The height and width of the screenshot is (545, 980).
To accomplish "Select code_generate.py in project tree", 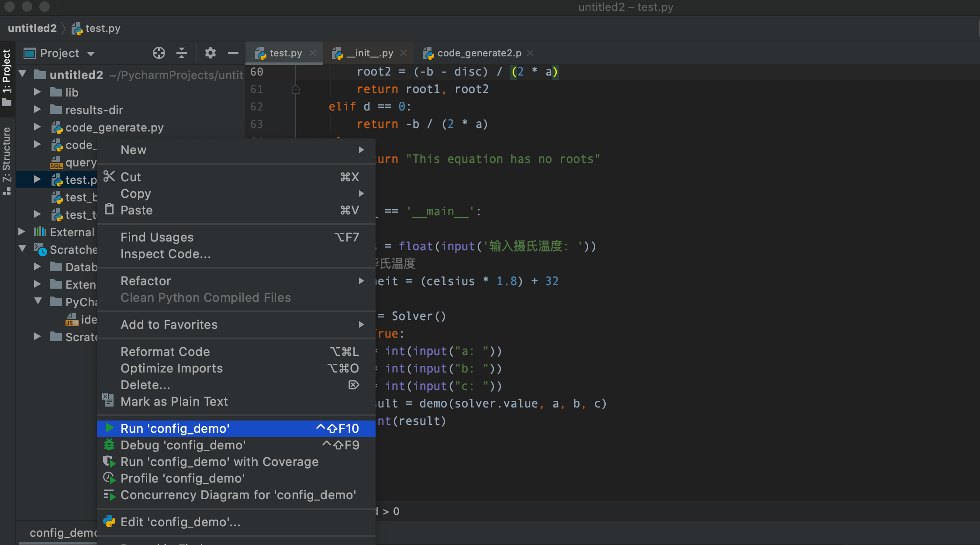I will pos(130,127).
